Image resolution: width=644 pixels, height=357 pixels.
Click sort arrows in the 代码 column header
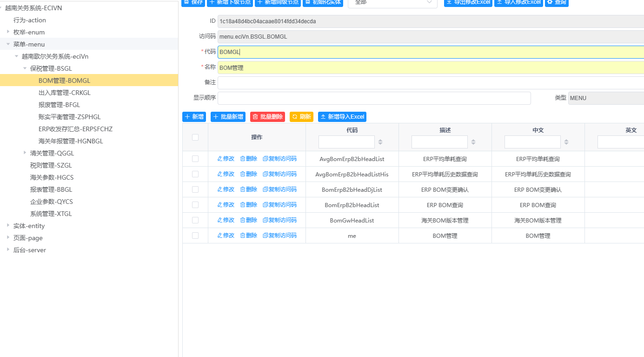380,142
